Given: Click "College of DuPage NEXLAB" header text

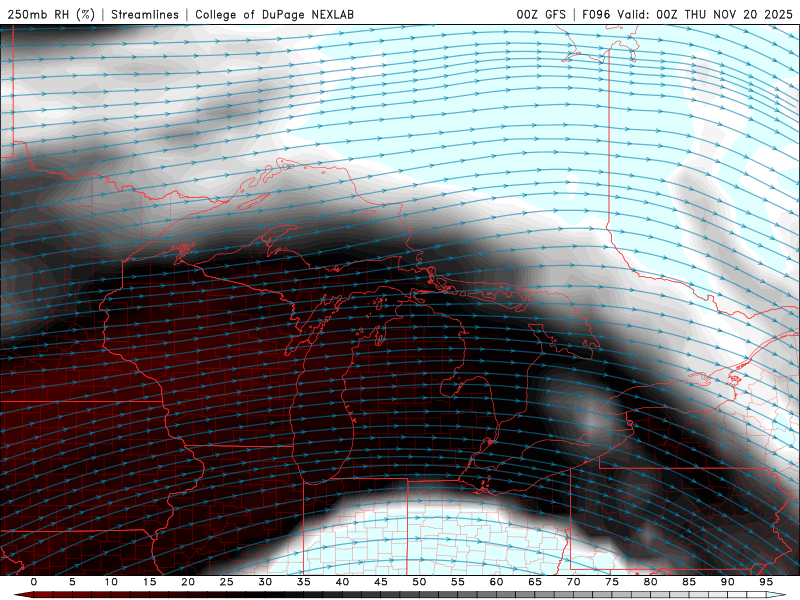Looking at the screenshot, I should point(274,14).
